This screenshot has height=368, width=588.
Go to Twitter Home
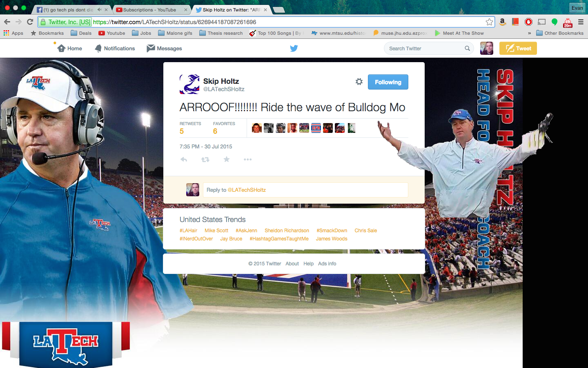click(70, 48)
